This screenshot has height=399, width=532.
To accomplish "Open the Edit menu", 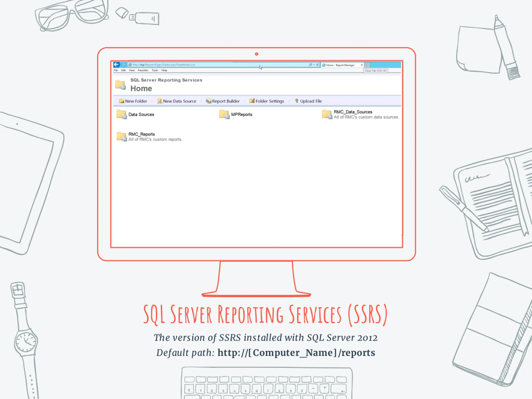I will 123,70.
